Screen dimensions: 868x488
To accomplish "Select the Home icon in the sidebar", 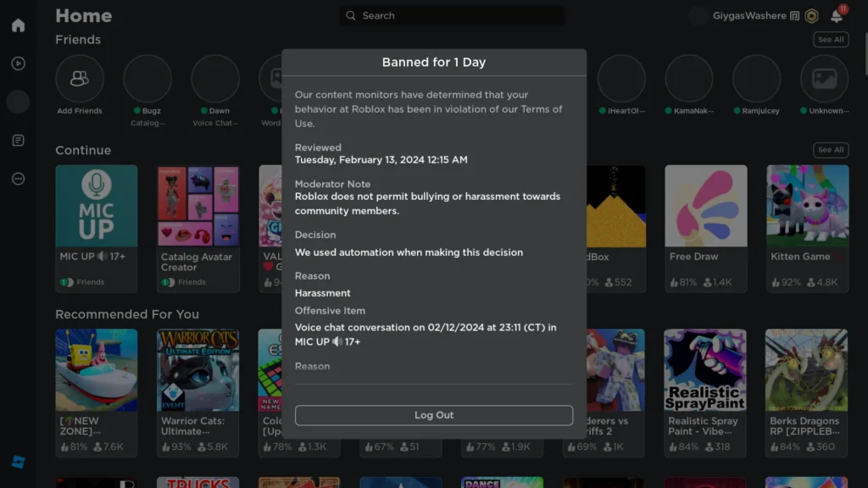I will (x=17, y=25).
